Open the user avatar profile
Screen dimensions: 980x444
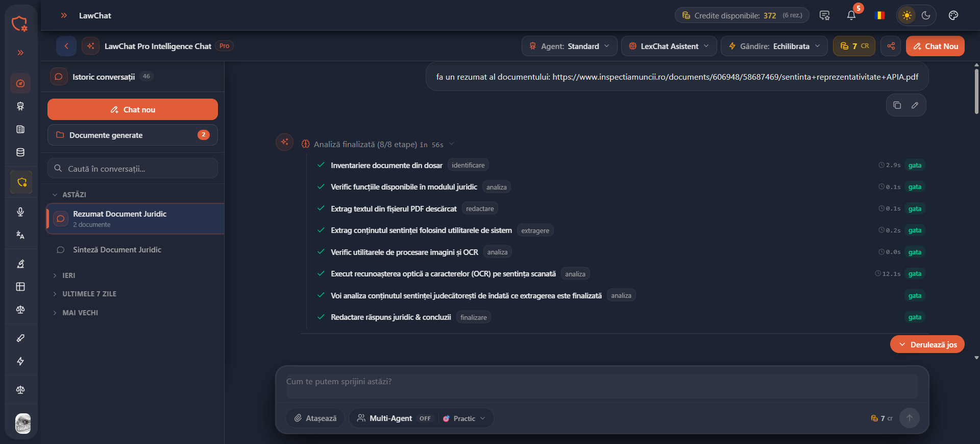23,424
